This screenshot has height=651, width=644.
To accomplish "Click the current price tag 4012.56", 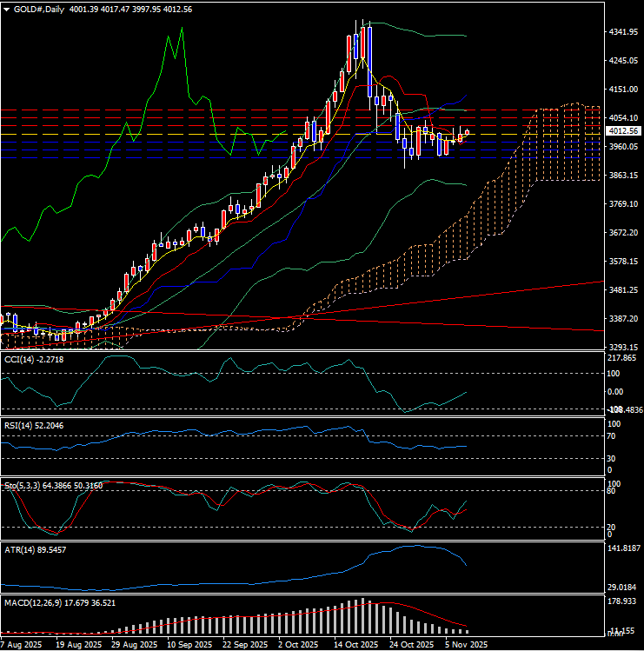I will tap(624, 131).
